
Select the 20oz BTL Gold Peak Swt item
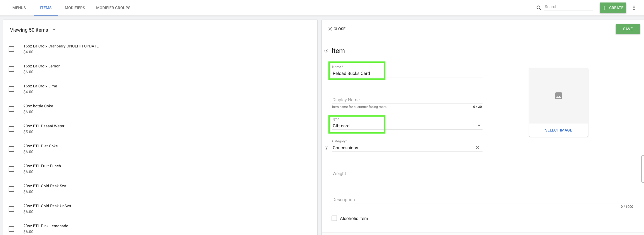click(x=45, y=189)
